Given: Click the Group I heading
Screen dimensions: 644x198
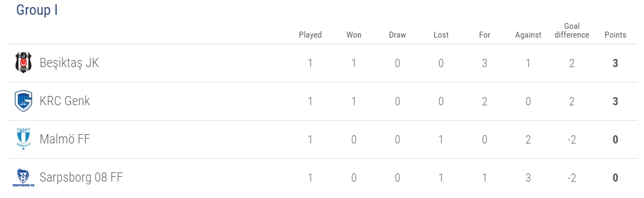Looking at the screenshot, I should click(37, 10).
